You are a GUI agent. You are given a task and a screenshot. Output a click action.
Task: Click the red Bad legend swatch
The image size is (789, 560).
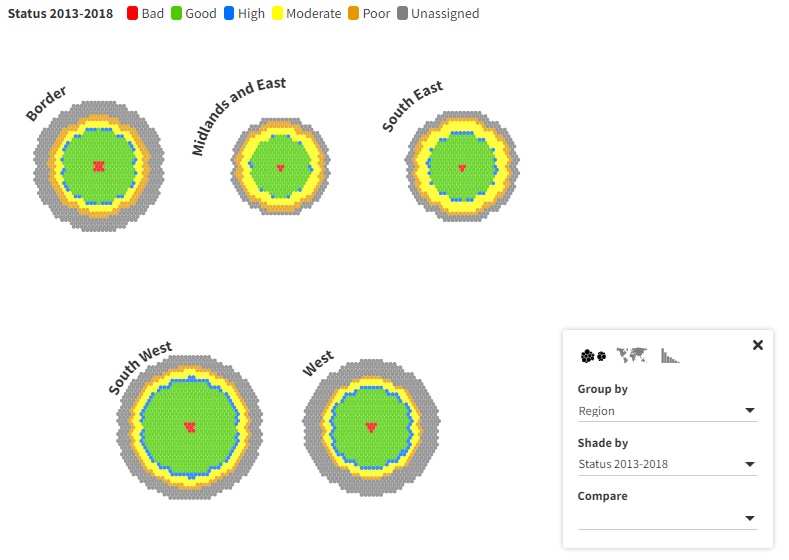(x=132, y=14)
